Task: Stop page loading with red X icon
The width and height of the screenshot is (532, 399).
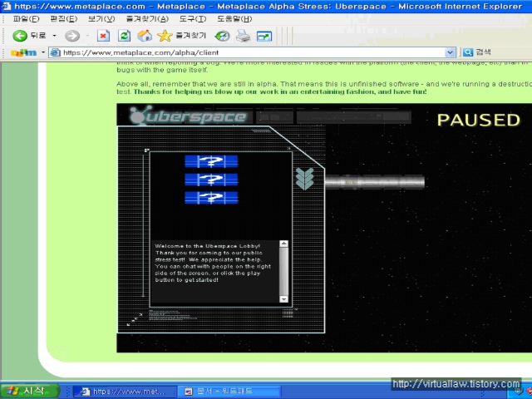Action: [103, 36]
